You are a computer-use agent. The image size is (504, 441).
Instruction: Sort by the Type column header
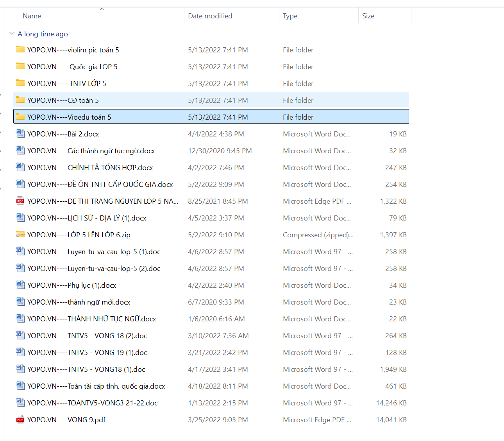pos(290,16)
